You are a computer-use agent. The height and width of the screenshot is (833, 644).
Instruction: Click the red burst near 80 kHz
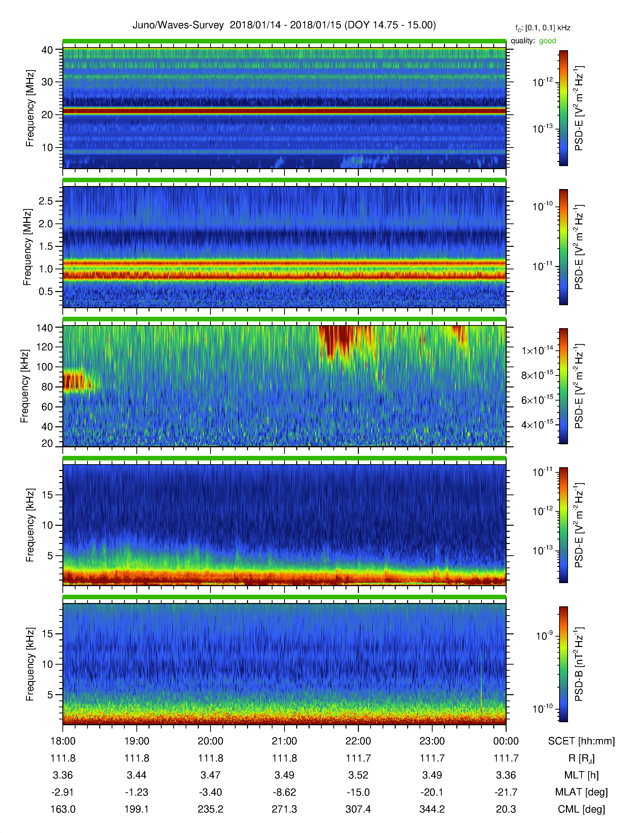click(76, 381)
